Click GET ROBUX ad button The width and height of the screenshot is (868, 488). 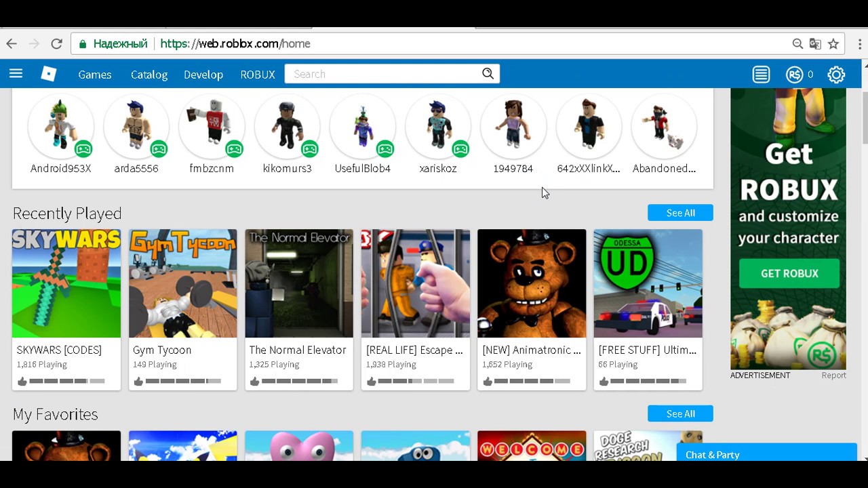[x=789, y=273]
